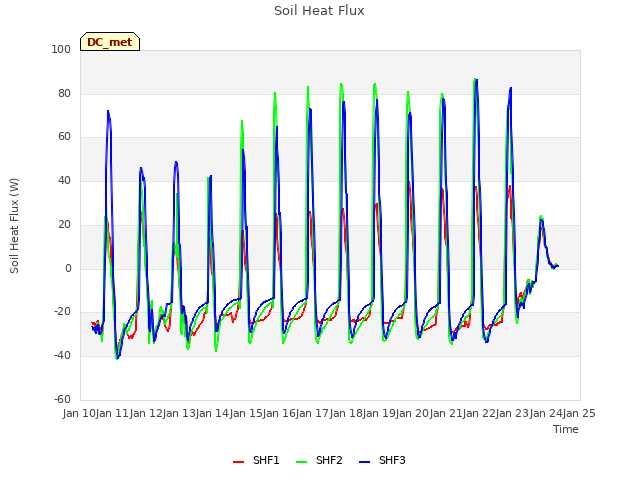Click the -60 y-axis tick label
This screenshot has height=480, width=640.
point(62,399)
